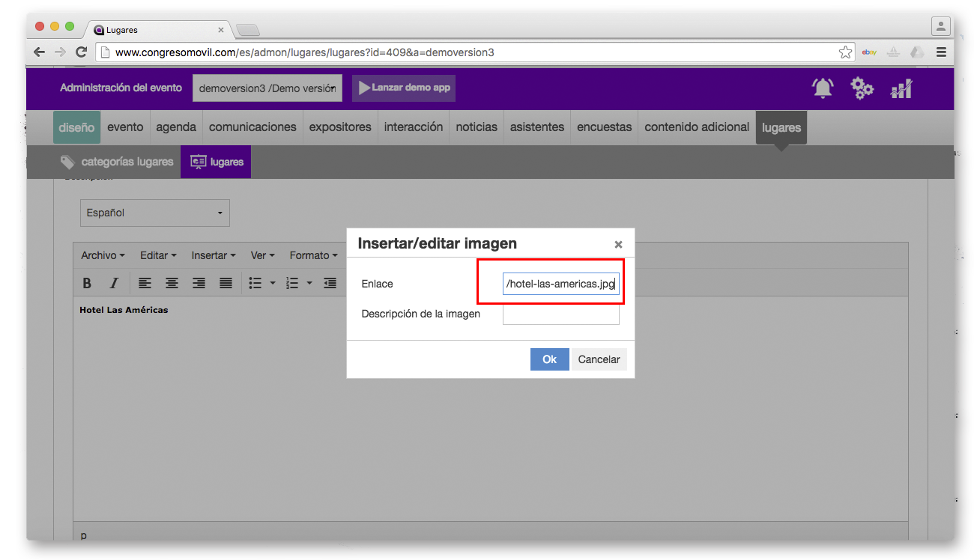Click the Italic formatting icon
This screenshot has height=560, width=974.
point(114,283)
